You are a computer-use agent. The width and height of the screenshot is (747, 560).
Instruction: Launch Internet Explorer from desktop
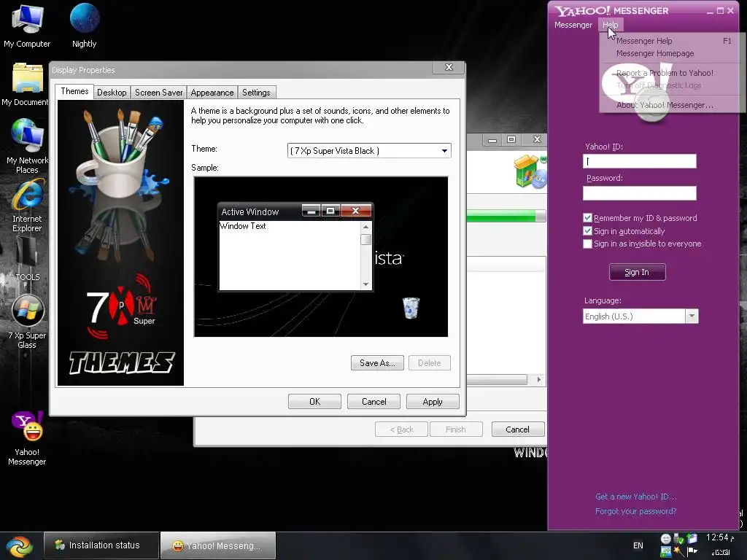pos(27,206)
